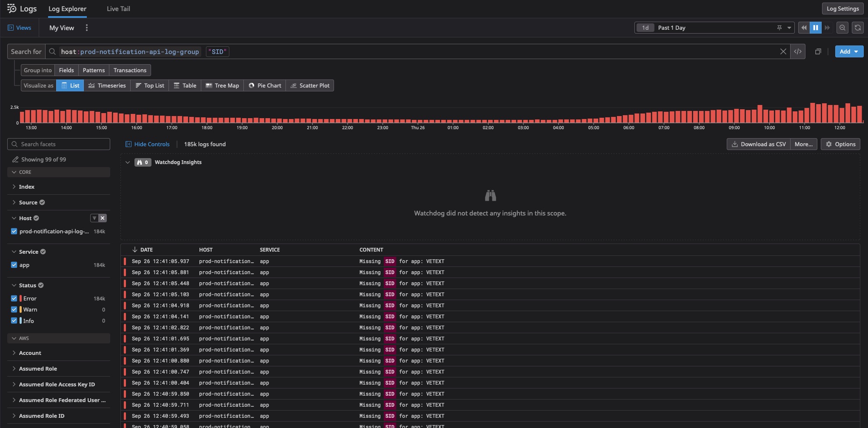
Task: Edit facets using pencil icon
Action: pos(15,159)
